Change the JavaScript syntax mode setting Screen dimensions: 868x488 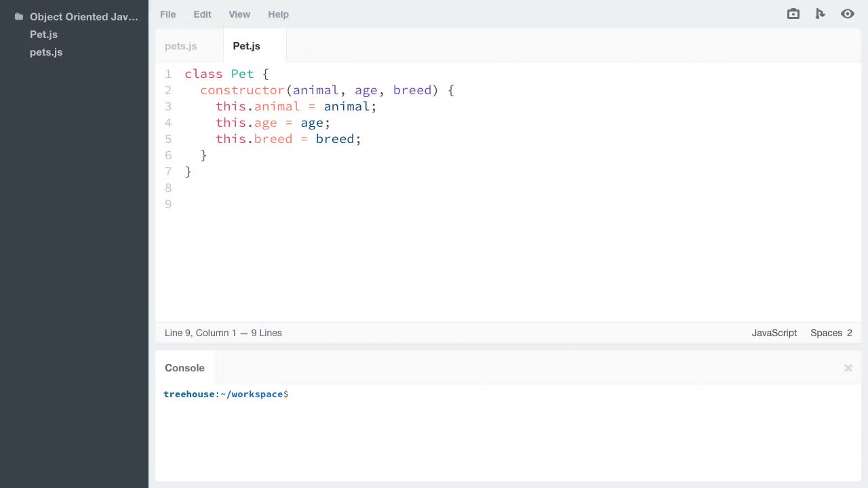(774, 333)
